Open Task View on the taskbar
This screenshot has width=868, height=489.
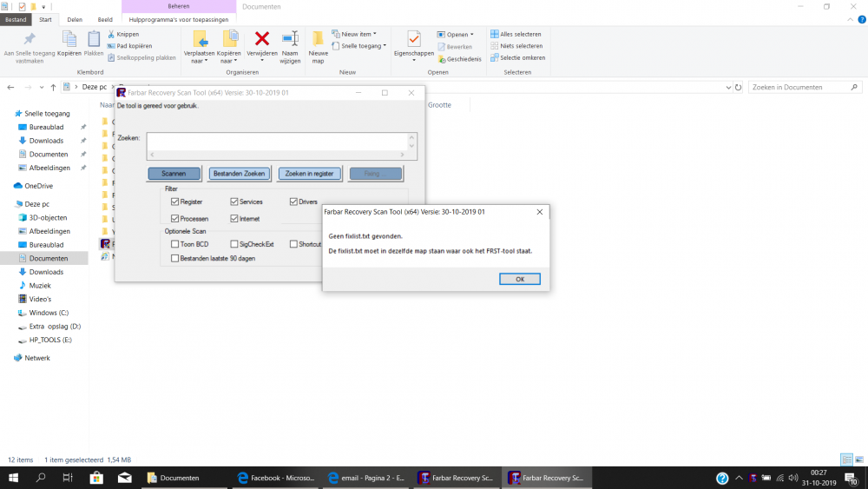click(x=68, y=478)
